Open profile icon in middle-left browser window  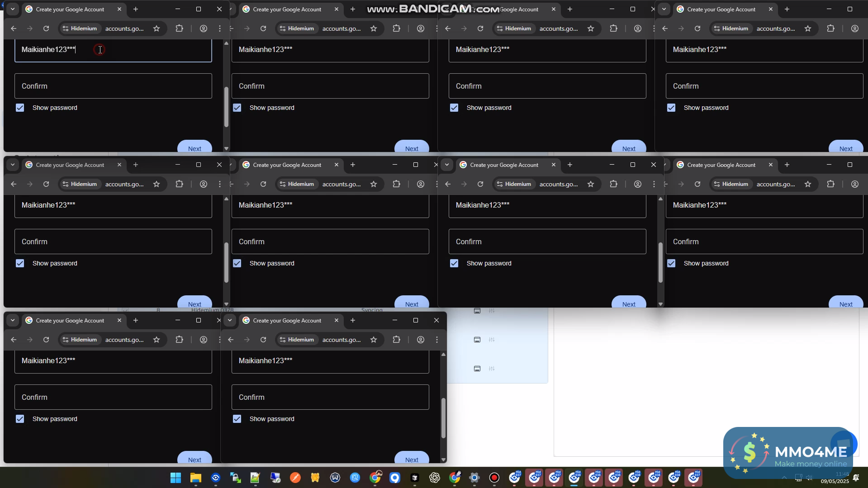[x=204, y=184]
